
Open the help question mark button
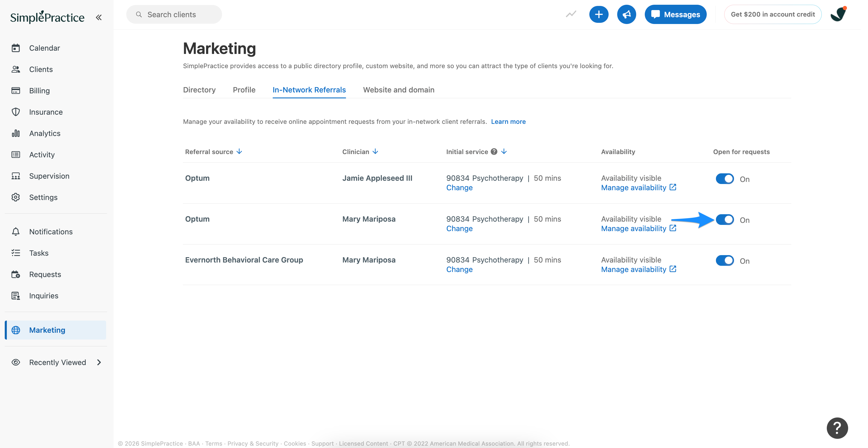[x=837, y=428]
